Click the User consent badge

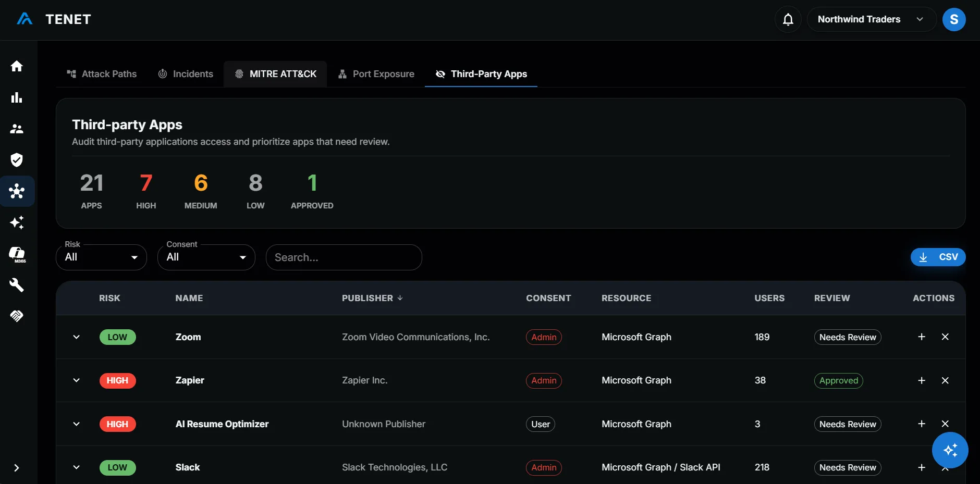[541, 424]
